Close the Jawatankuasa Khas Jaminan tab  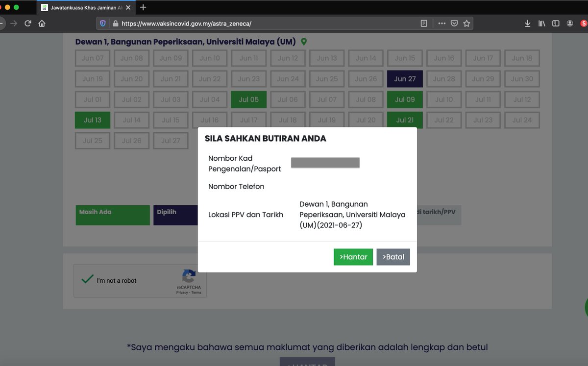click(128, 7)
